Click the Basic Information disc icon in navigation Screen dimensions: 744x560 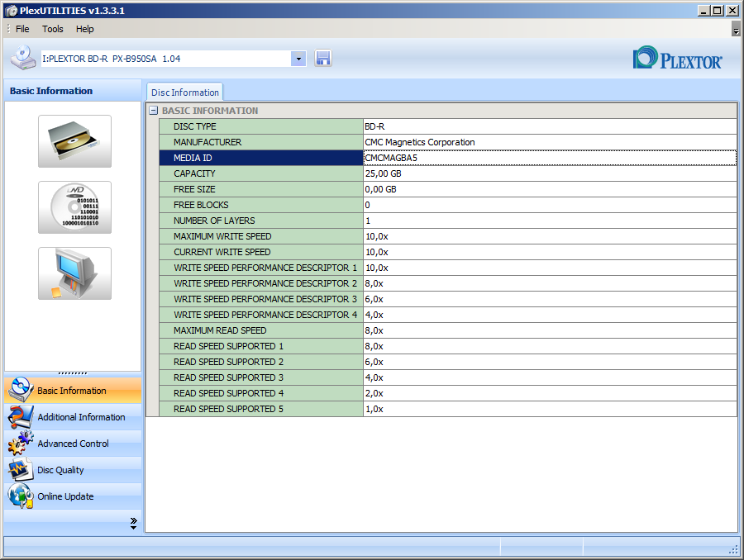(x=20, y=390)
